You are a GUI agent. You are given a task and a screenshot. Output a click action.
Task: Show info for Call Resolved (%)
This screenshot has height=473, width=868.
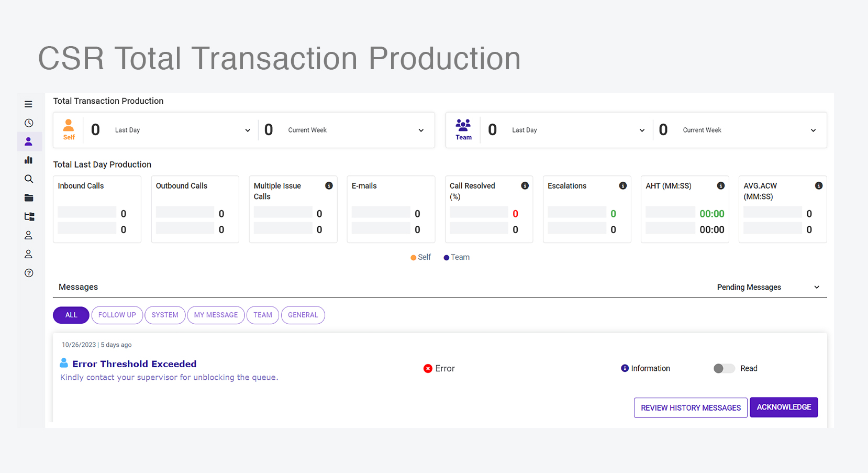coord(525,186)
